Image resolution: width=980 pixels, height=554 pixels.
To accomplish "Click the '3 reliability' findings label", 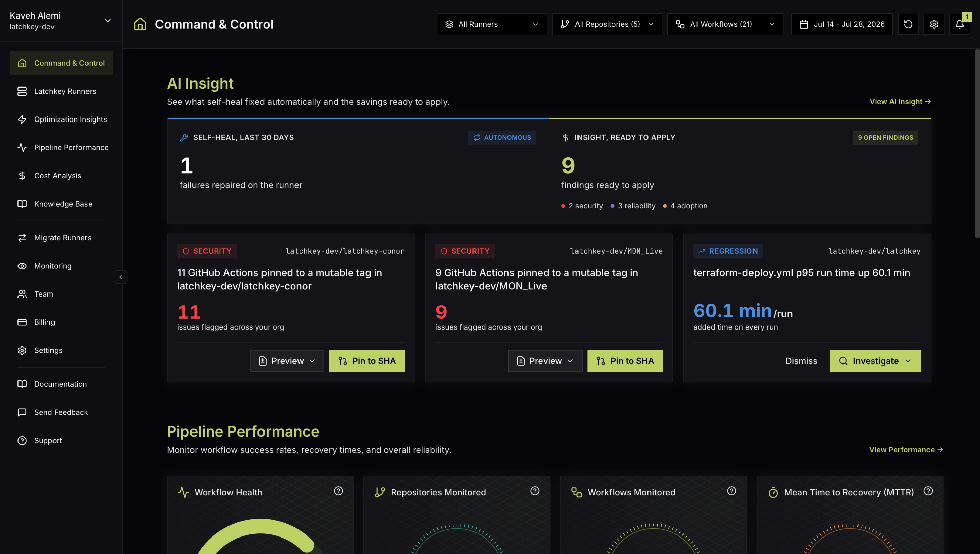I will tap(636, 206).
